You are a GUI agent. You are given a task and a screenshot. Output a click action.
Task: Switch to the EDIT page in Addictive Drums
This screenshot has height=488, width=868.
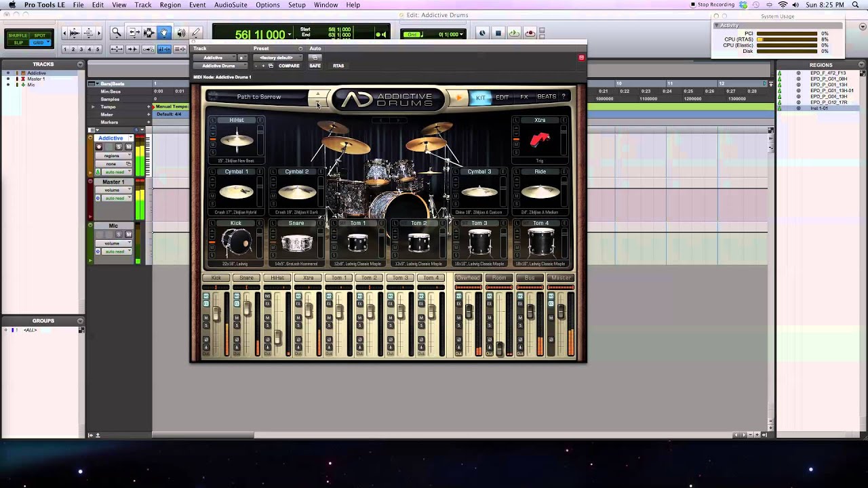tap(502, 98)
